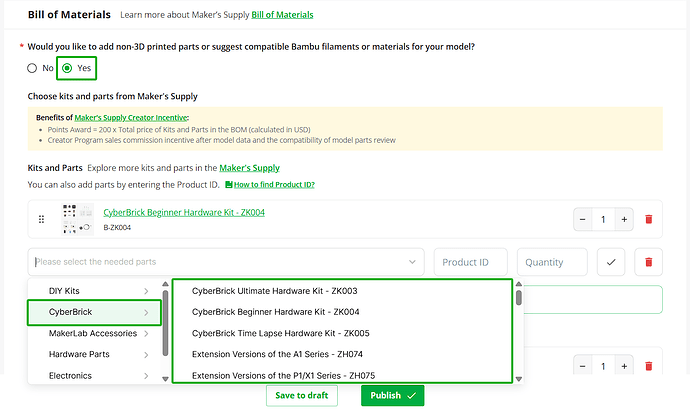Pick CyberBrick Time Lapse Hardware Kit - ZK005
Image resolution: width=690 pixels, height=410 pixels.
pos(280,333)
